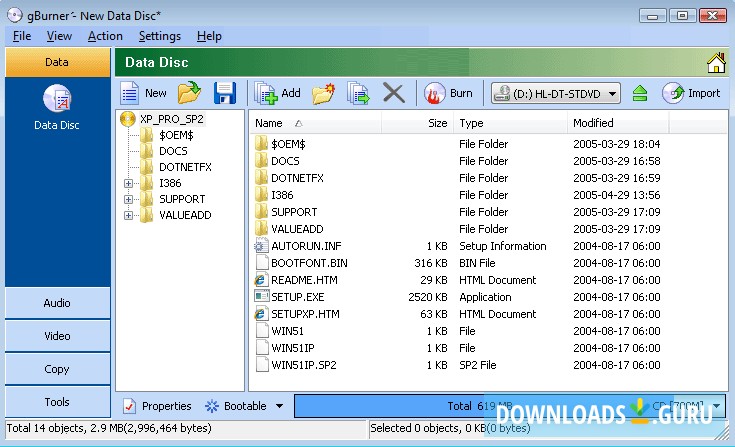Open the Help menu

[x=209, y=36]
